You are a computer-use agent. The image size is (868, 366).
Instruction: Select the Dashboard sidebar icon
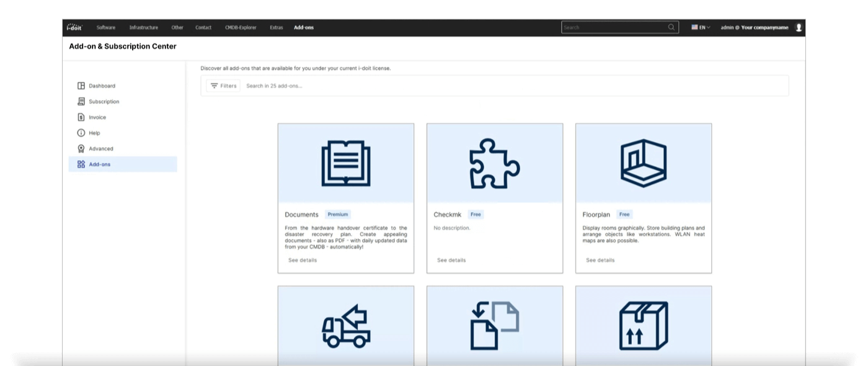pyautogui.click(x=81, y=86)
